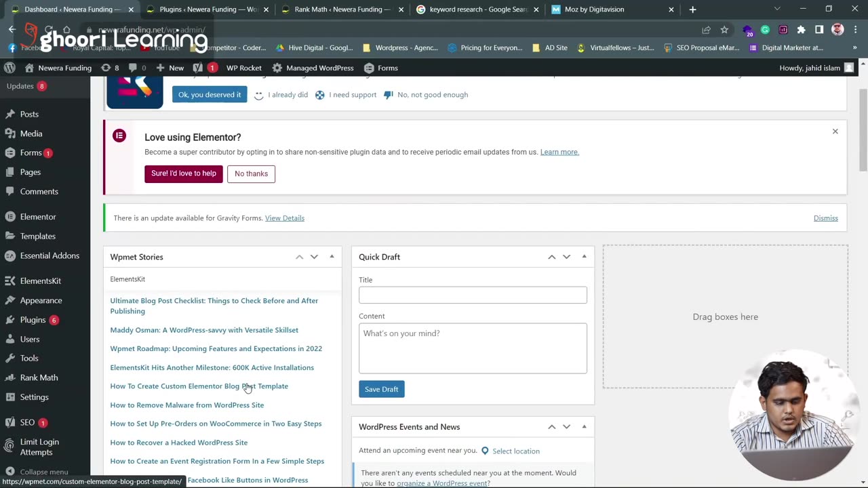Move Quick Draft box down
This screenshot has width=868, height=488.
[566, 257]
